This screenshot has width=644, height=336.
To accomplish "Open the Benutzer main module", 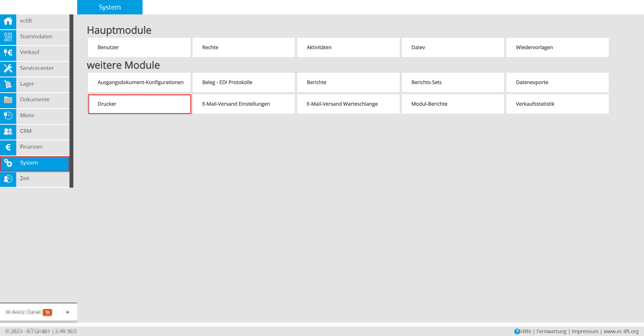I will [x=139, y=47].
